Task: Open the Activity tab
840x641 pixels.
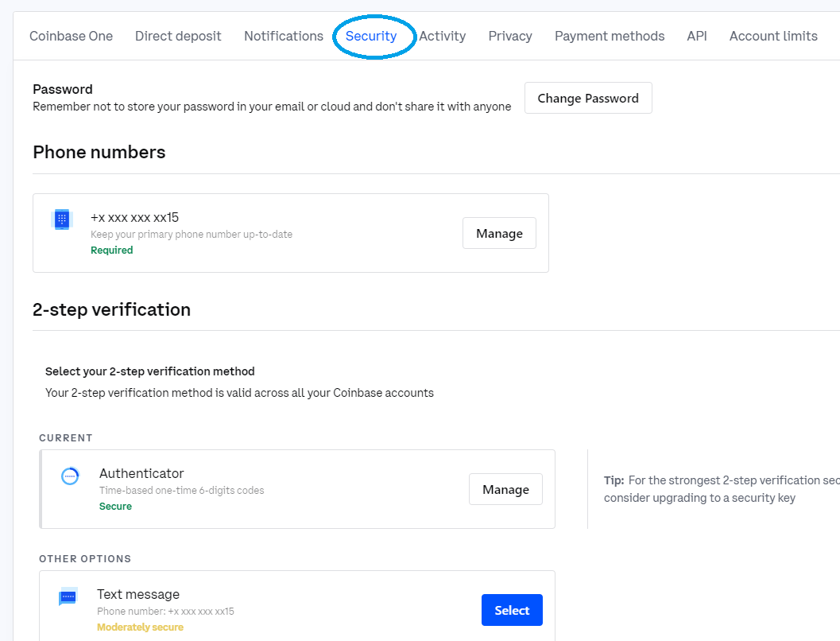Action: pos(442,36)
